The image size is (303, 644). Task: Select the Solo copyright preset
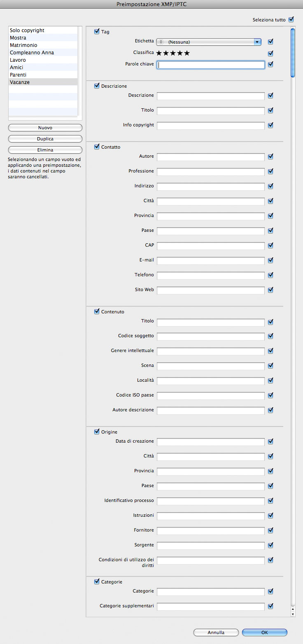pyautogui.click(x=43, y=30)
